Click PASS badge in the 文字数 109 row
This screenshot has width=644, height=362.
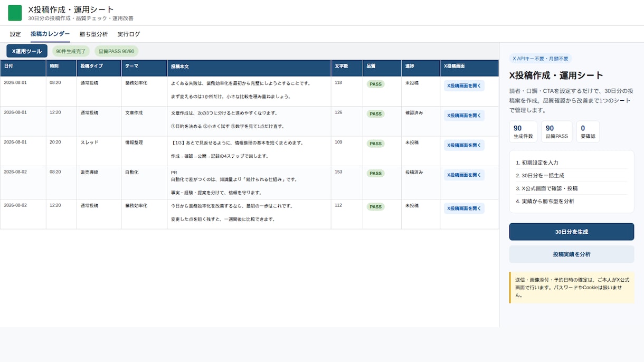[375, 144]
